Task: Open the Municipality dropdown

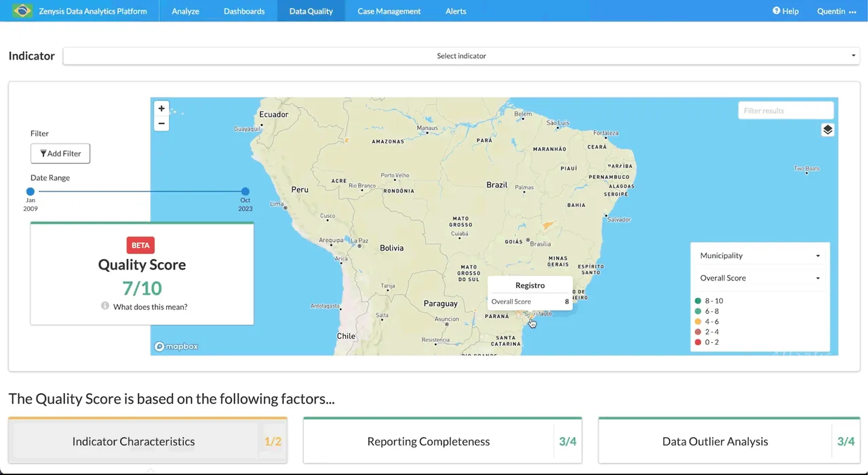Action: pos(759,255)
